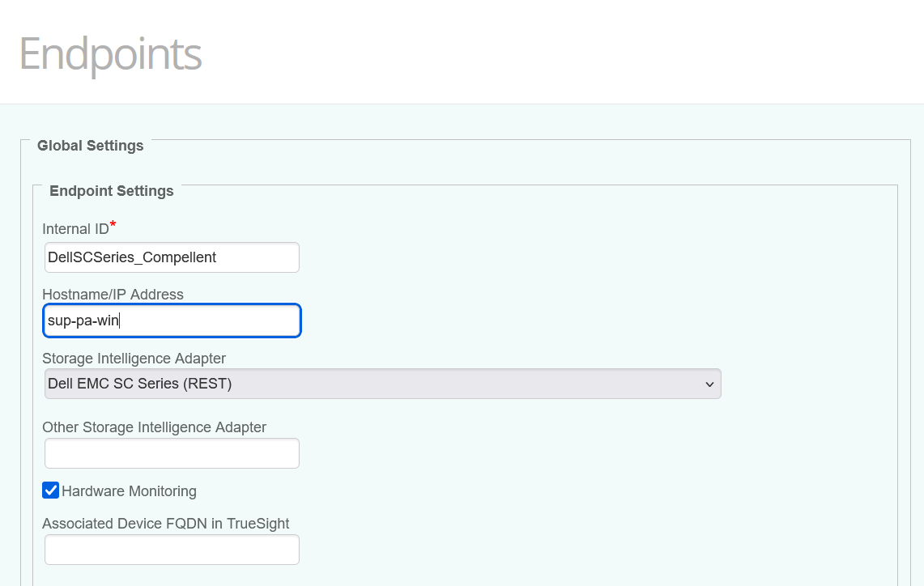
Task: Place cursor in the sup-pa-win text
Action: point(83,321)
